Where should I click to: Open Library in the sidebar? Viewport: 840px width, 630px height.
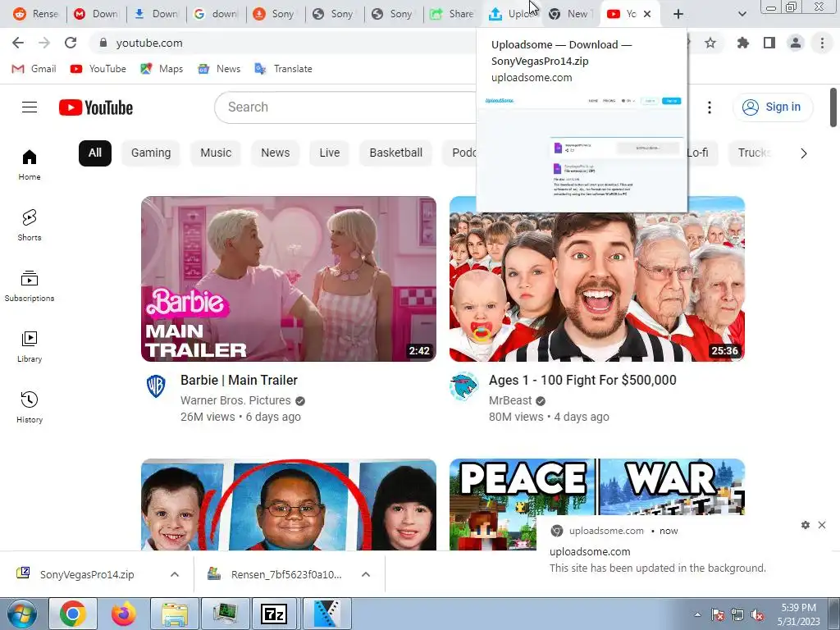(x=30, y=347)
